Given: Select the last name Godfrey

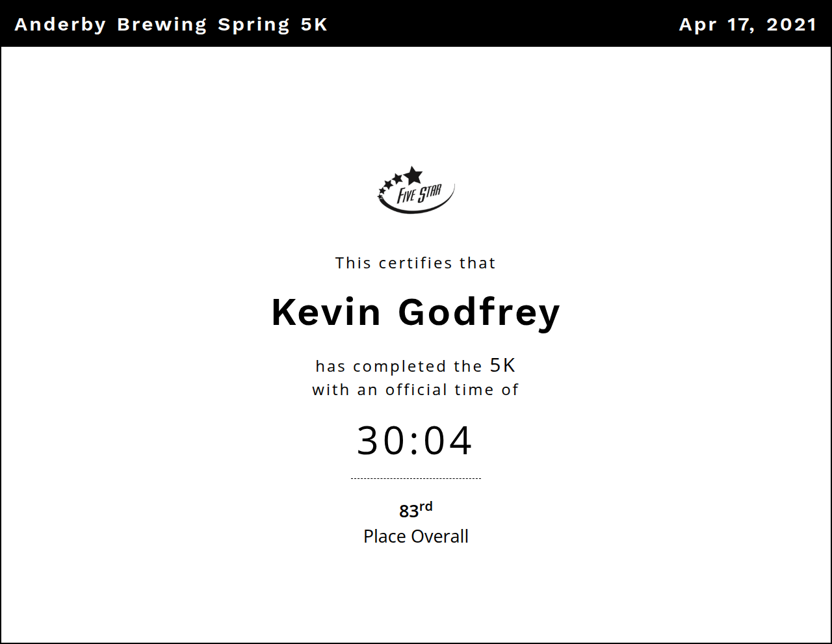Looking at the screenshot, I should pos(479,313).
